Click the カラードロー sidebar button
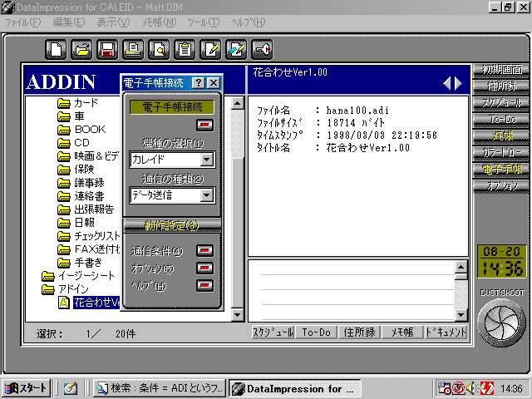Image resolution: width=532 pixels, height=399 pixels. click(x=501, y=153)
